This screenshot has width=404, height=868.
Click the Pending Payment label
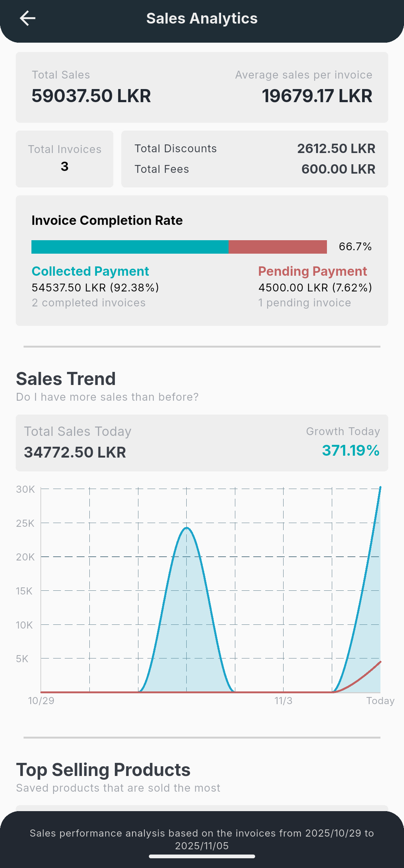click(x=312, y=271)
